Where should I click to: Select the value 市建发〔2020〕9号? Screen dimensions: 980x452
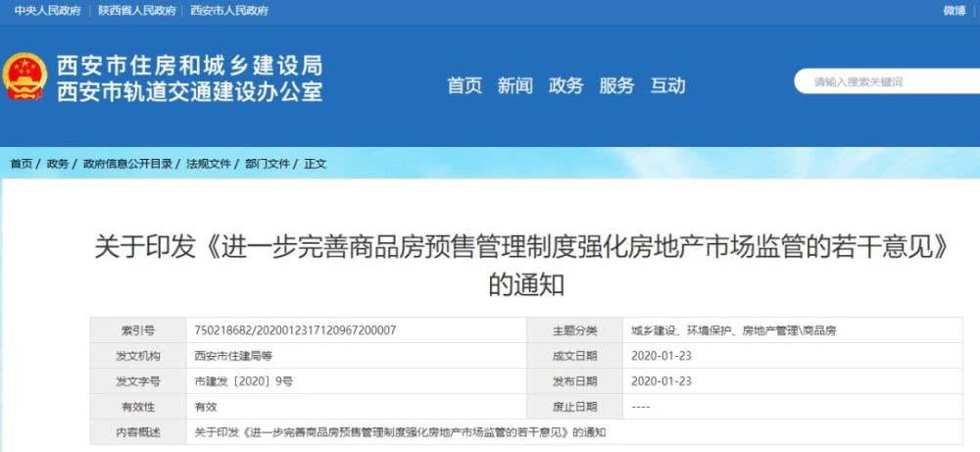(244, 381)
